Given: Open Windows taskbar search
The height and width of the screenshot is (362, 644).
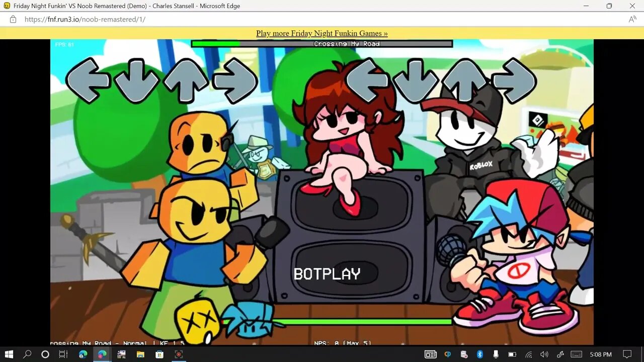Looking at the screenshot, I should (x=27, y=354).
